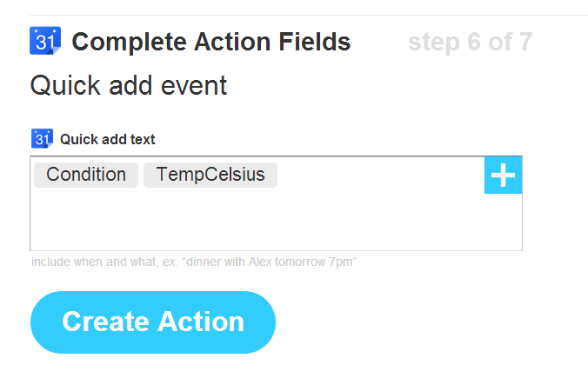Viewport: 588px width, 378px height.
Task: Click the Quick add text field label
Action: click(108, 139)
